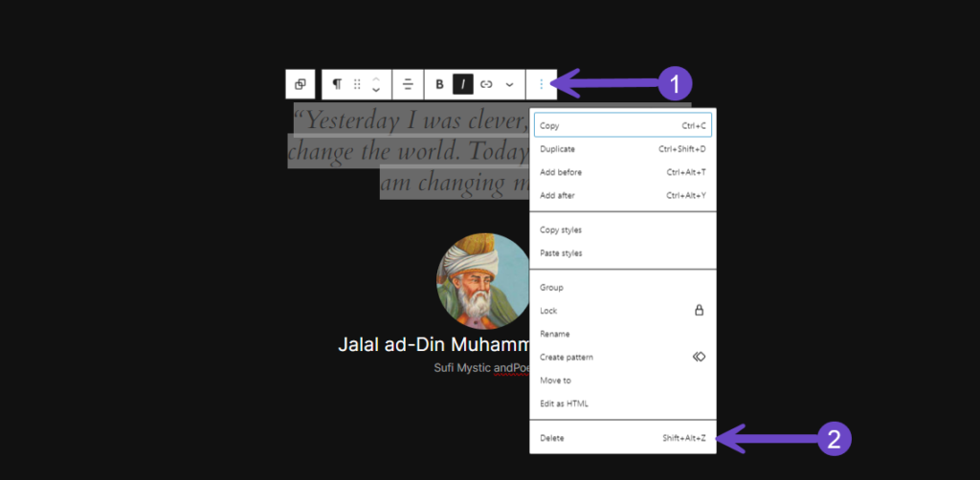Click the quote text starting "Yesterday I was clever"
Screen dimensions: 980x480
tap(412, 120)
